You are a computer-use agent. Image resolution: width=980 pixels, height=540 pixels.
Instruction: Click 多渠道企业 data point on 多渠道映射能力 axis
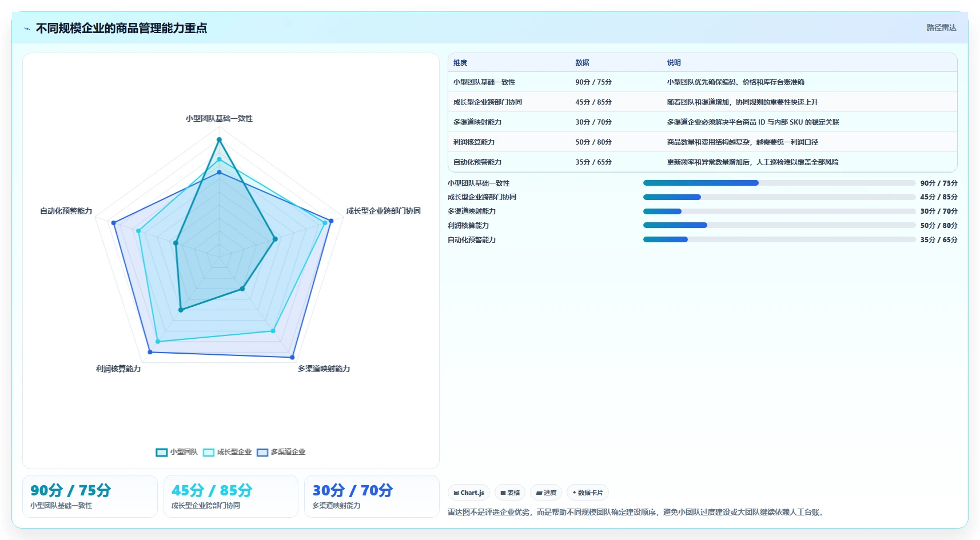(292, 358)
